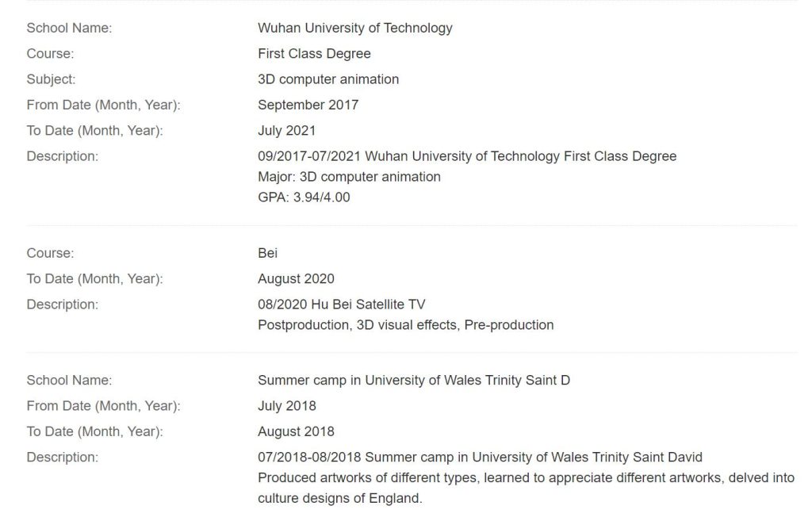Click the culture designs of England text

point(339,499)
